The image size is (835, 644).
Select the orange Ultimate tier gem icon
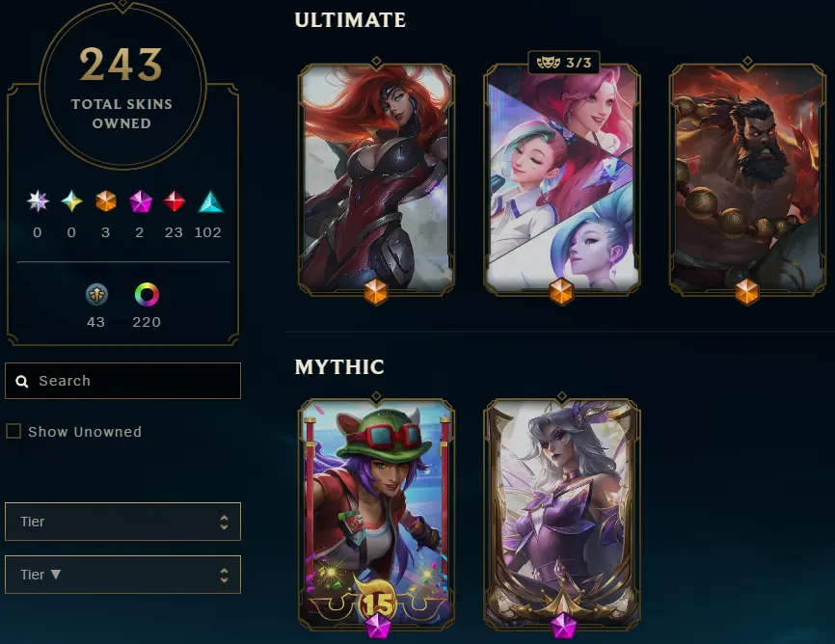pos(105,201)
